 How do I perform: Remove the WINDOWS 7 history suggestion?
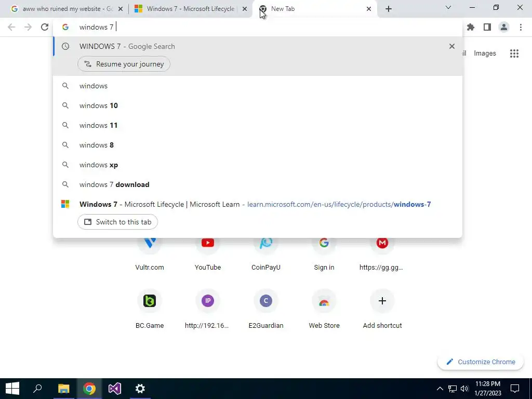pos(452,46)
